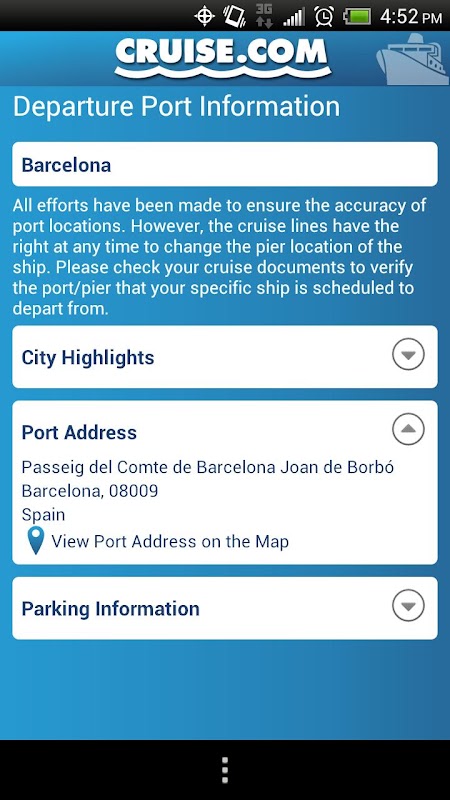Viewport: 450px width, 800px height.
Task: Expand City Highlights with its down arrow
Action: [408, 354]
